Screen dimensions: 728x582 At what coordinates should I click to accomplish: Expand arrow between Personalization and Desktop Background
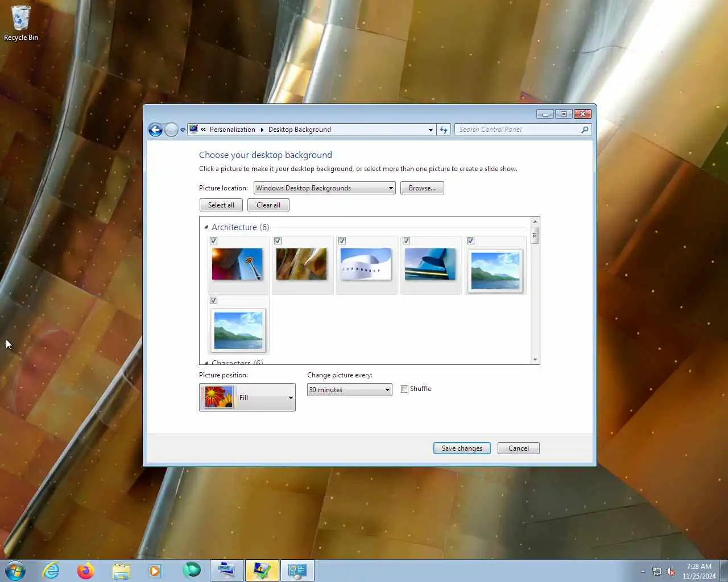coord(262,130)
